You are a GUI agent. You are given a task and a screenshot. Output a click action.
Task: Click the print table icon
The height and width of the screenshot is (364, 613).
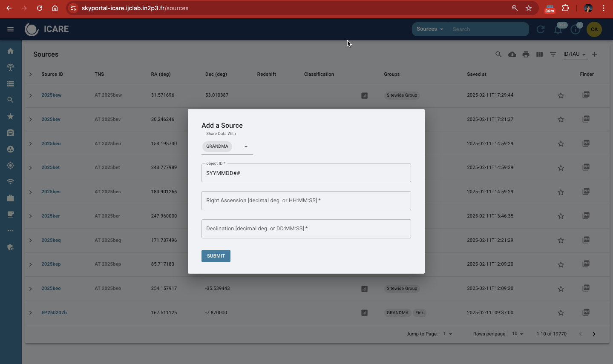[x=526, y=54]
